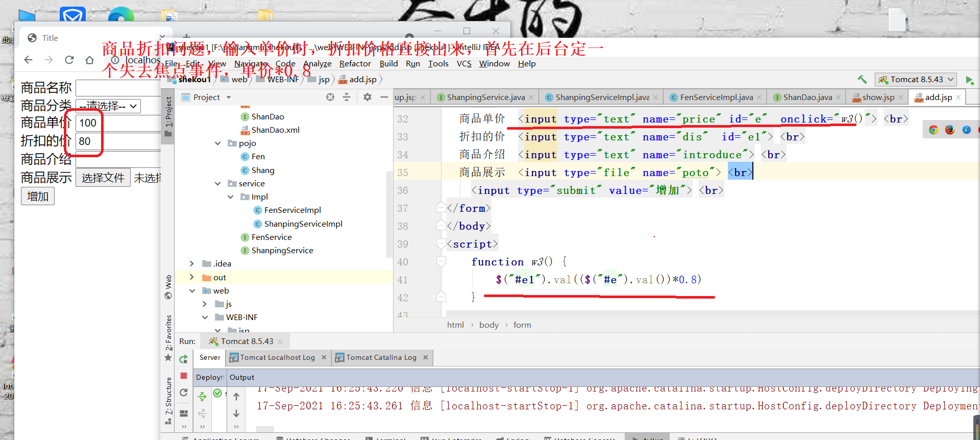The image size is (980, 440).
Task: Select ShanDao.xml in project tree
Action: click(x=275, y=130)
